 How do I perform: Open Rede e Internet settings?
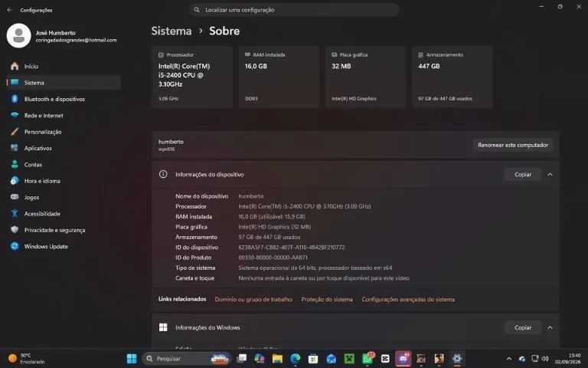tap(64, 116)
